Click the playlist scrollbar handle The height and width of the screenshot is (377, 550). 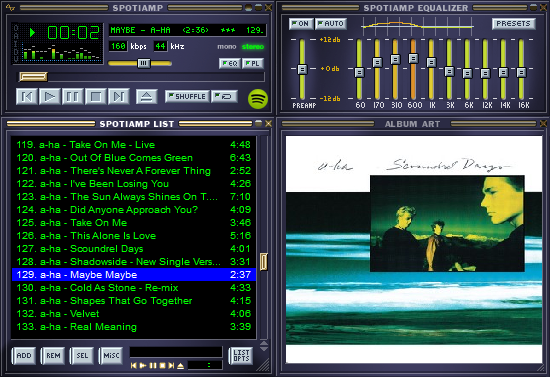click(x=264, y=262)
